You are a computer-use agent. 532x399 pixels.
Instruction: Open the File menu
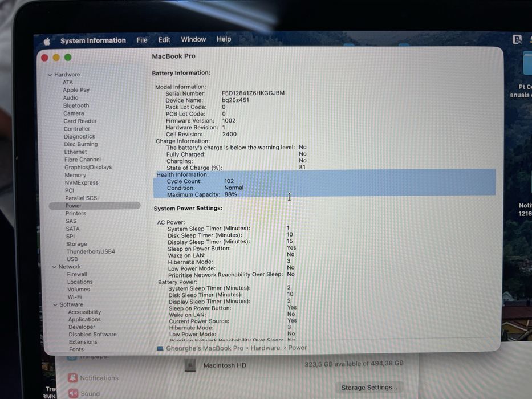click(x=142, y=40)
